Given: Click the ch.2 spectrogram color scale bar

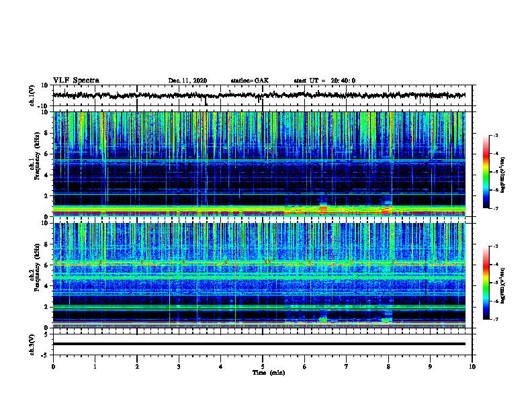Looking at the screenshot, I should click(x=486, y=283).
